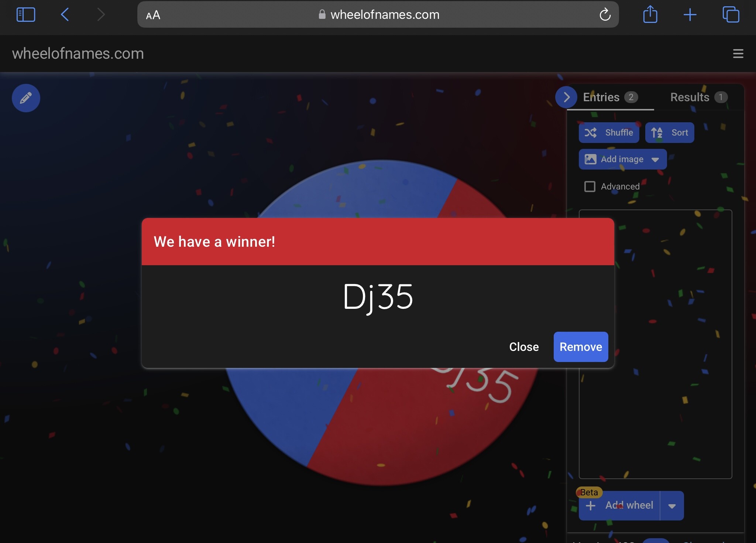
Task: Remove Dj35 from the wheel
Action: pos(581,347)
